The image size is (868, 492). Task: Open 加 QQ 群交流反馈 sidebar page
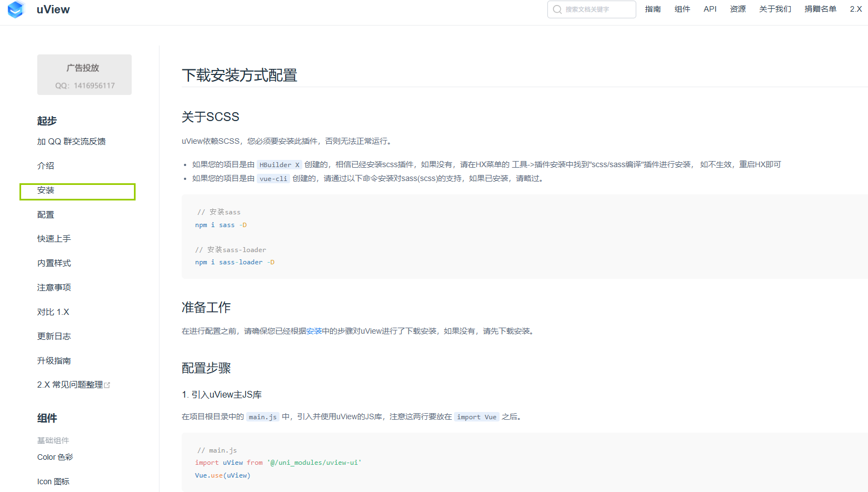[71, 142]
